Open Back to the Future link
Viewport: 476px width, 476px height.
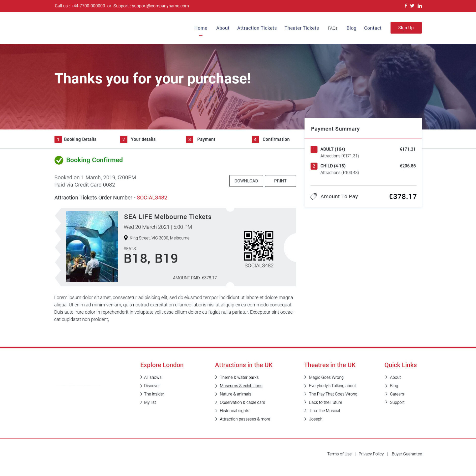(x=325, y=402)
